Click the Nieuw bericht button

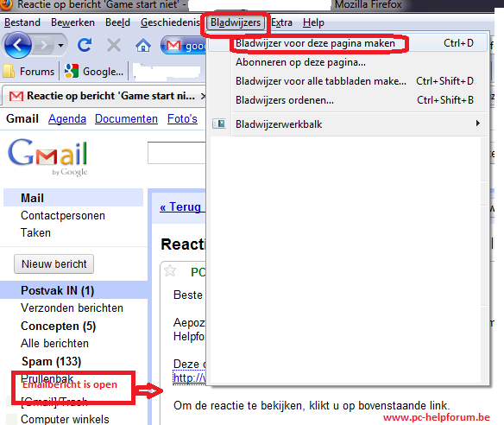pos(54,264)
